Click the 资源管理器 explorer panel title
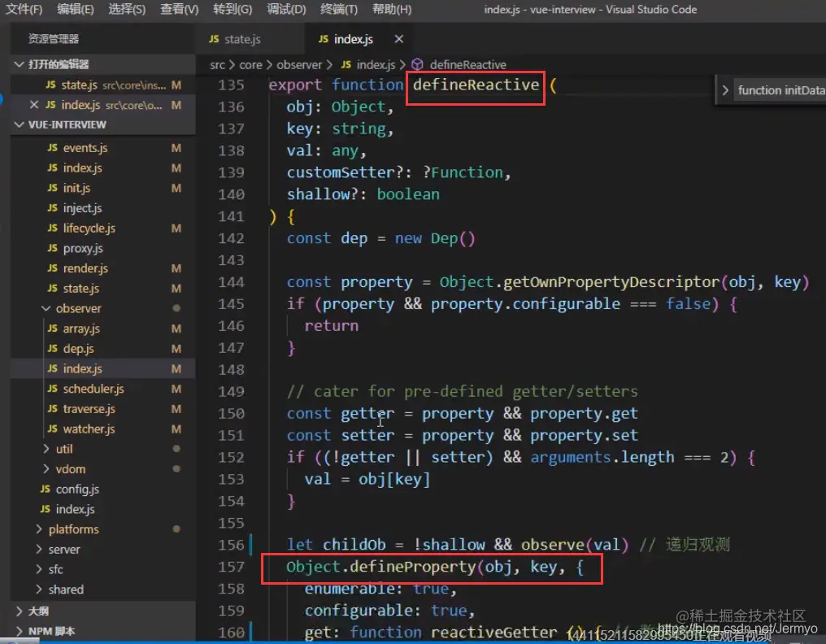This screenshot has height=644, width=826. [x=53, y=39]
